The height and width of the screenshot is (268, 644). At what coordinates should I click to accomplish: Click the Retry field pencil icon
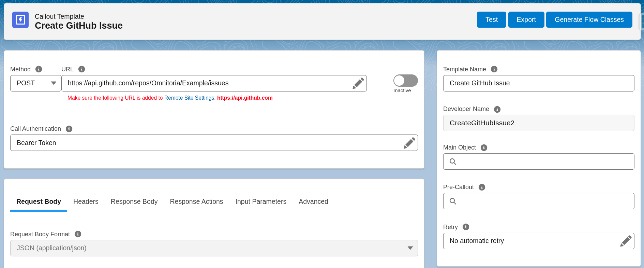[x=626, y=241]
